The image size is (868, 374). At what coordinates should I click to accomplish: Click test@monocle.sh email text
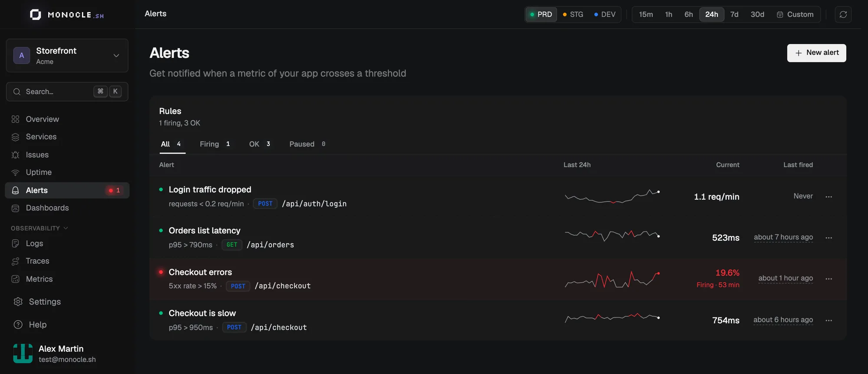67,360
